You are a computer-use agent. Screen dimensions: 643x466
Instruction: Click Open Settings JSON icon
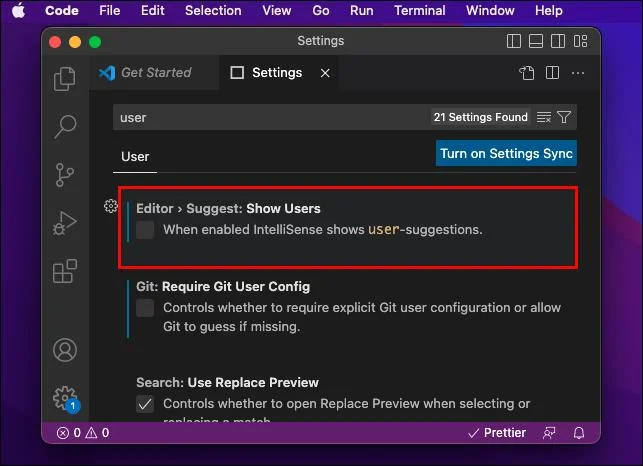point(527,73)
